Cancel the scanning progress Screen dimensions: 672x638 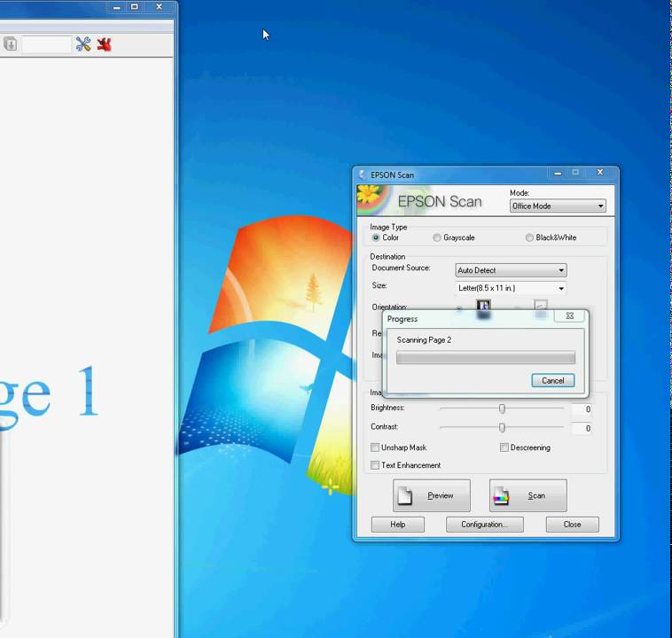553,380
